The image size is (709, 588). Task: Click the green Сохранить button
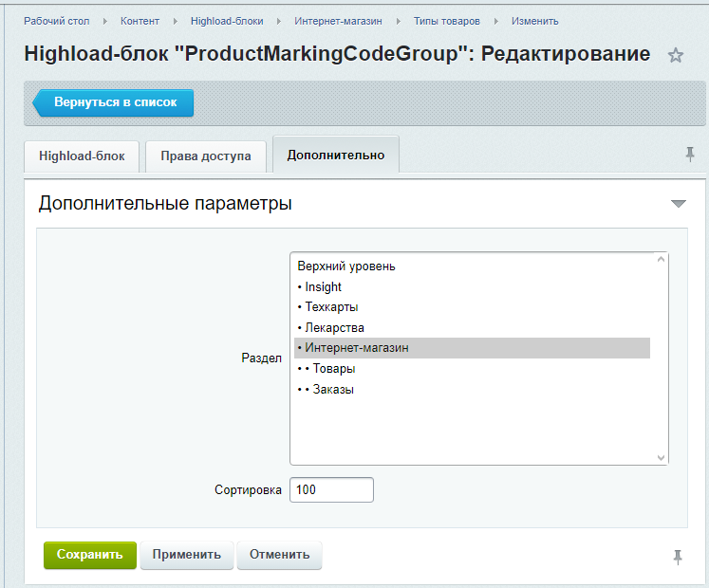[90, 555]
